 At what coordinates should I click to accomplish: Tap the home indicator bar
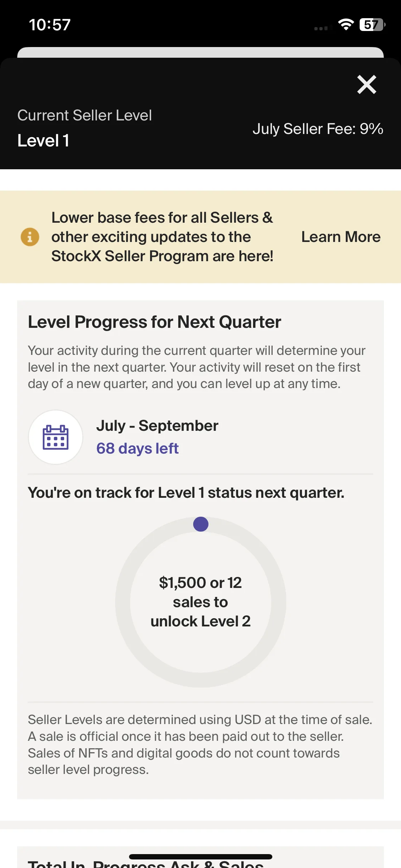(201, 857)
